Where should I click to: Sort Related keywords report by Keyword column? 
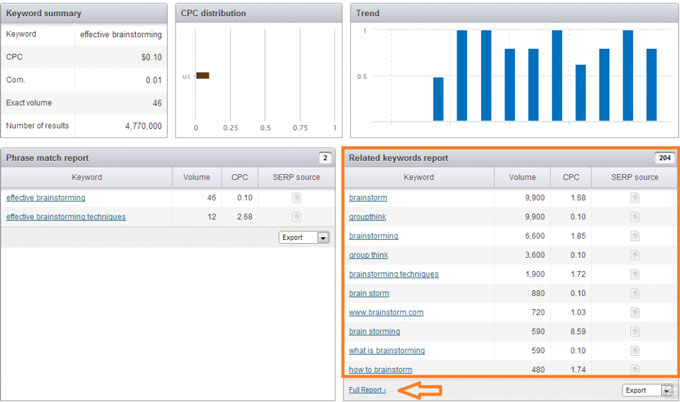tap(418, 177)
